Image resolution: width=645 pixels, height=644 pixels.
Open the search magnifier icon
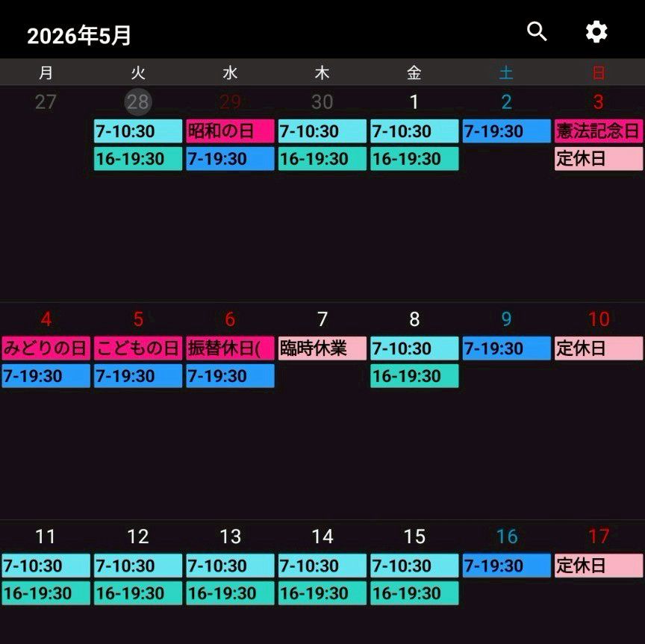537,32
